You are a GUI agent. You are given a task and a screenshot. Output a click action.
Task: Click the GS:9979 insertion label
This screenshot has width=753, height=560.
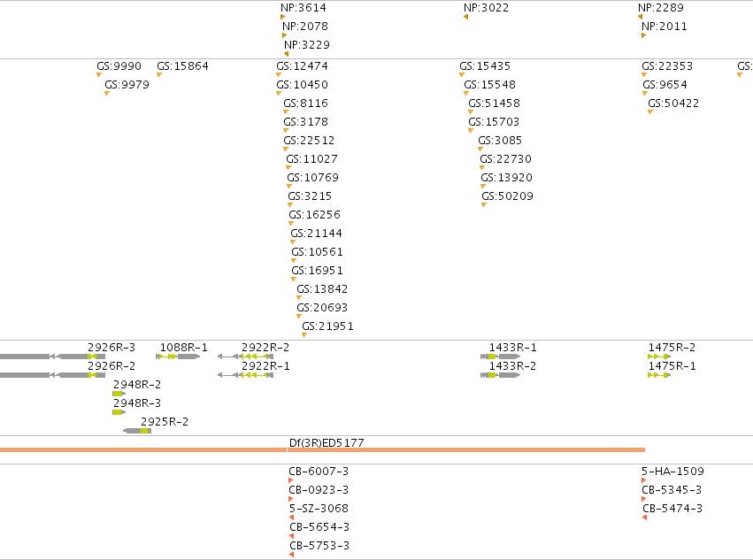click(x=127, y=85)
